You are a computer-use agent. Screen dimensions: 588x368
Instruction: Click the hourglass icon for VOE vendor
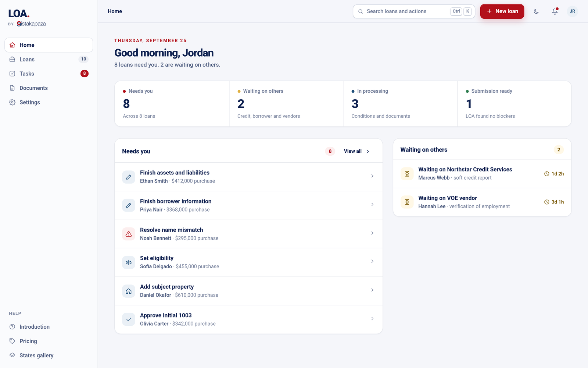coord(407,202)
